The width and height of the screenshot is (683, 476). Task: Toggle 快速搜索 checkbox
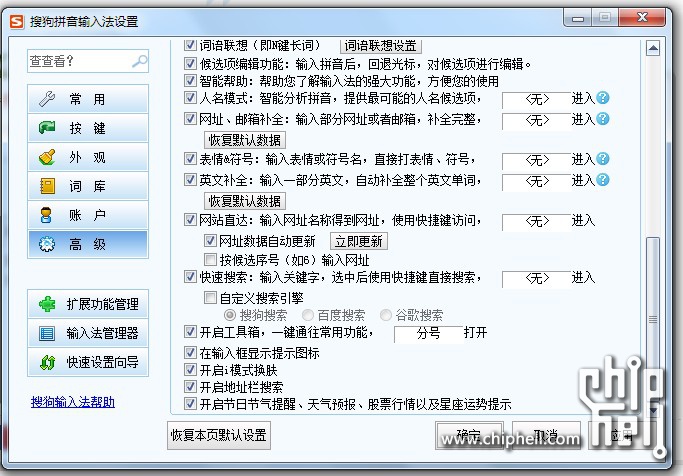coord(190,277)
